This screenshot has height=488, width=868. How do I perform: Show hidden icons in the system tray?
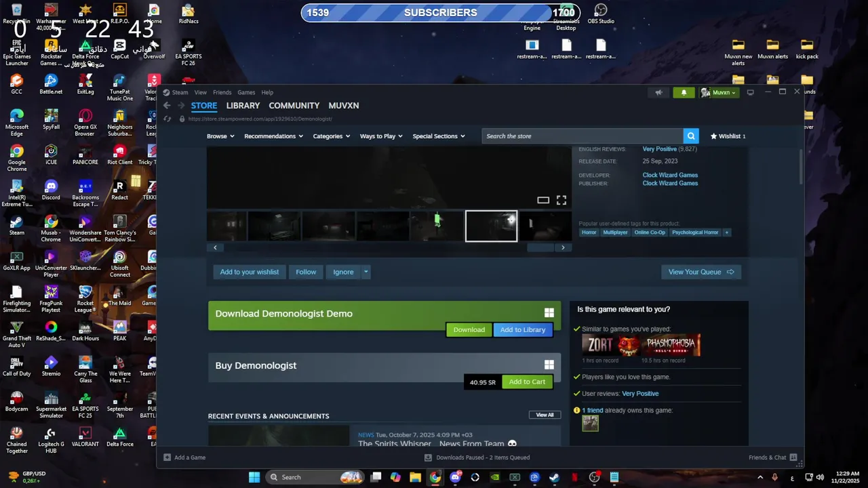[759, 477]
